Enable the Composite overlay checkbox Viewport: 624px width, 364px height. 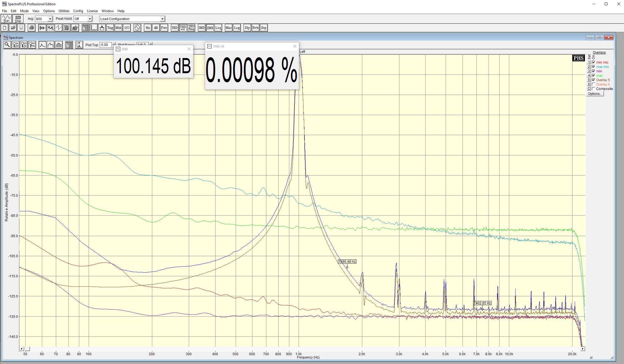point(593,89)
